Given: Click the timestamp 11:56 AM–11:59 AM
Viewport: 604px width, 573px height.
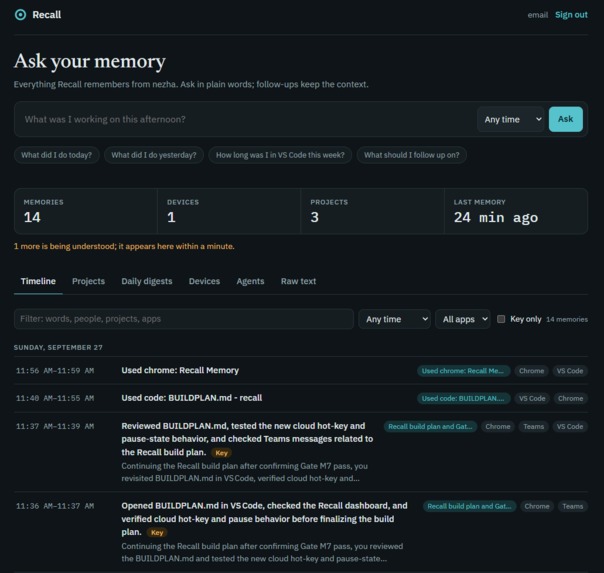Looking at the screenshot, I should pyautogui.click(x=55, y=371).
